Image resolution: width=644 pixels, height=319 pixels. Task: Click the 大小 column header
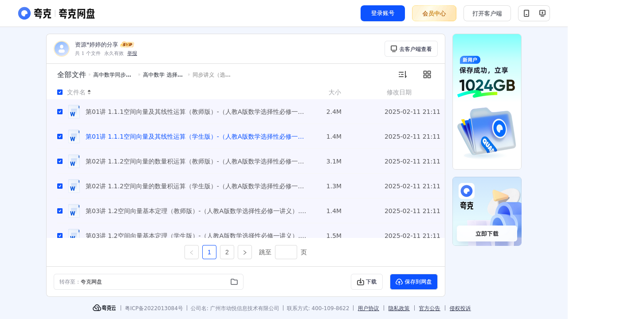pyautogui.click(x=335, y=92)
